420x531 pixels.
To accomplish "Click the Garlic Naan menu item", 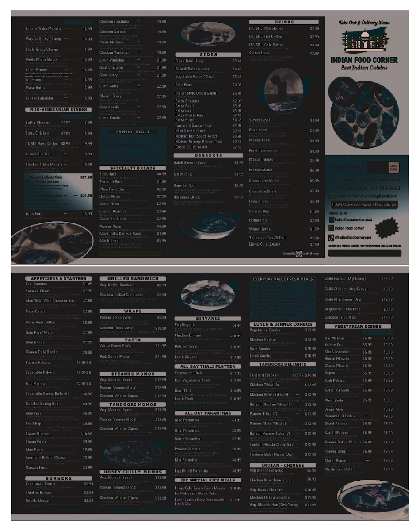I will [109, 204].
